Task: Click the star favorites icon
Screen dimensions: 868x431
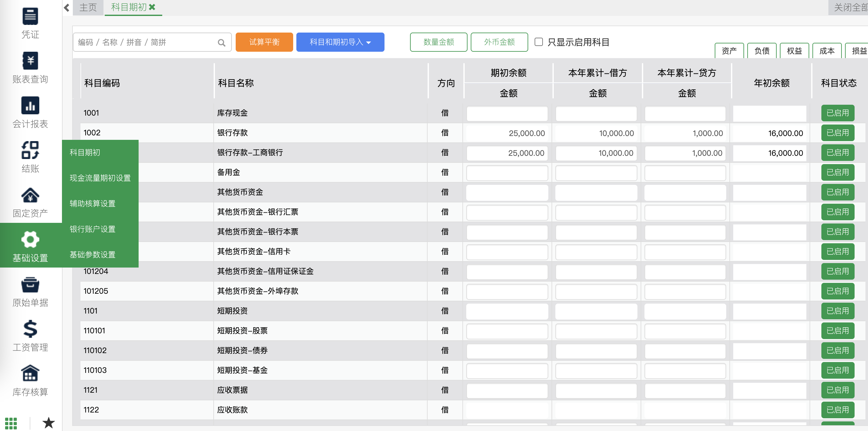Action: point(49,423)
